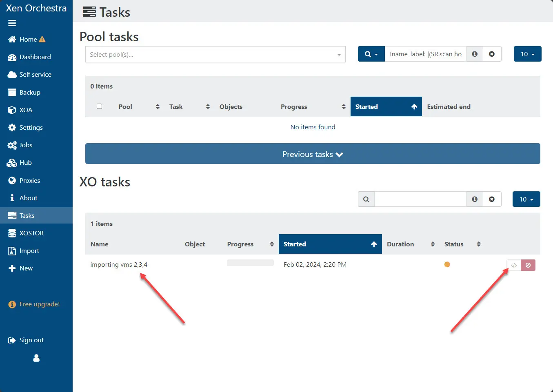Clear the pool tasks filter
This screenshot has width=553, height=392.
coord(492,54)
